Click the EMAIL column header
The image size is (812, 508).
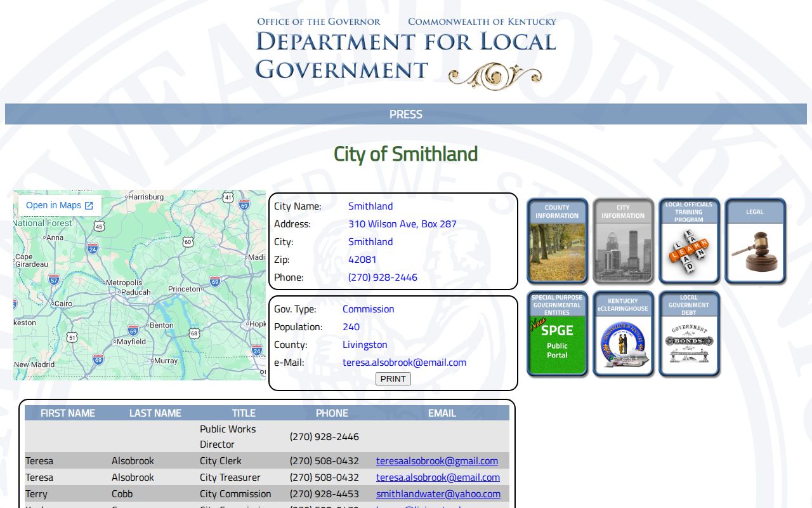click(442, 413)
